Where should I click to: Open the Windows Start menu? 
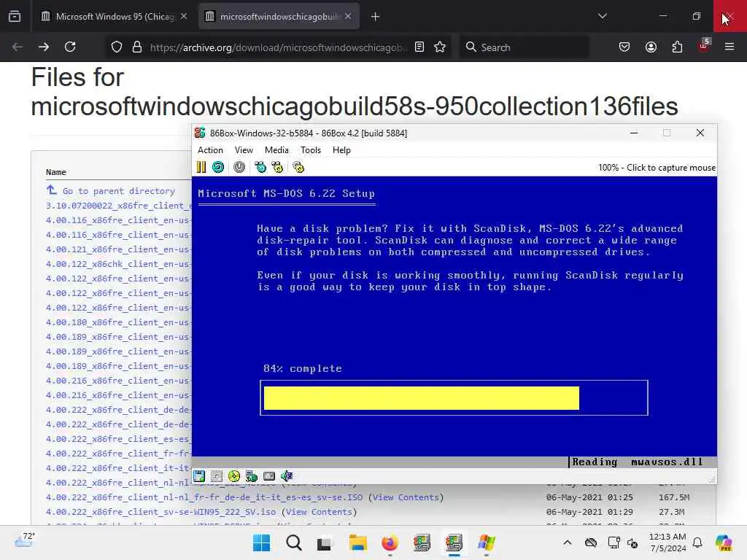(x=261, y=542)
